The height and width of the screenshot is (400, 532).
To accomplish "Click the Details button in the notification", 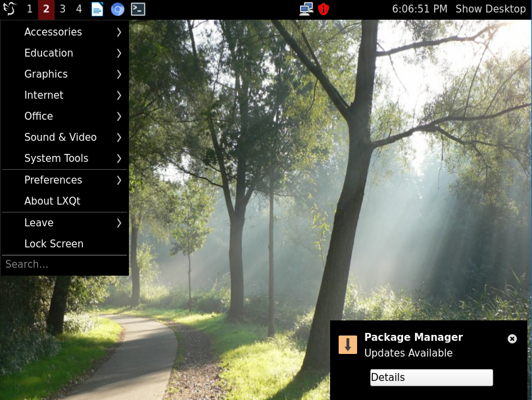I will (x=431, y=377).
